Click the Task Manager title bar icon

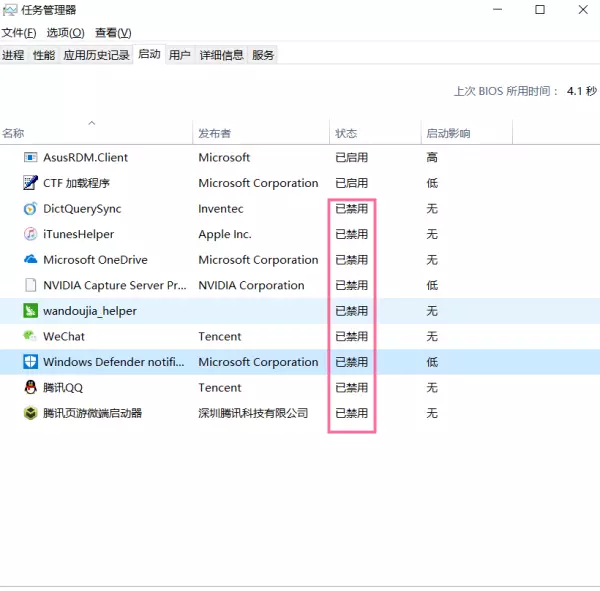(10, 10)
